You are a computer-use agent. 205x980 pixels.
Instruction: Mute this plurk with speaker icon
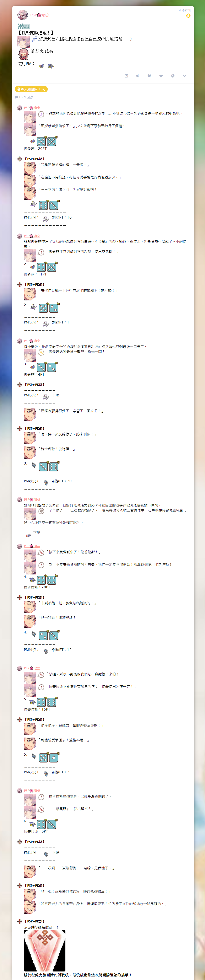138,76
